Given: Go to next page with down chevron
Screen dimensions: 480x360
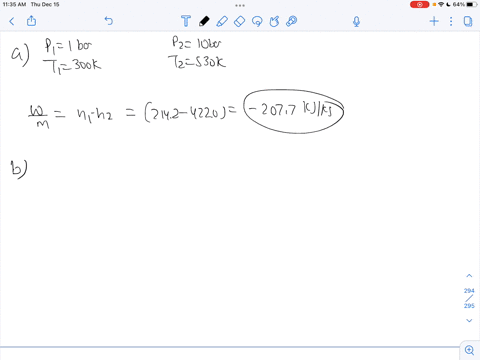Looking at the screenshot, I should point(469,320).
